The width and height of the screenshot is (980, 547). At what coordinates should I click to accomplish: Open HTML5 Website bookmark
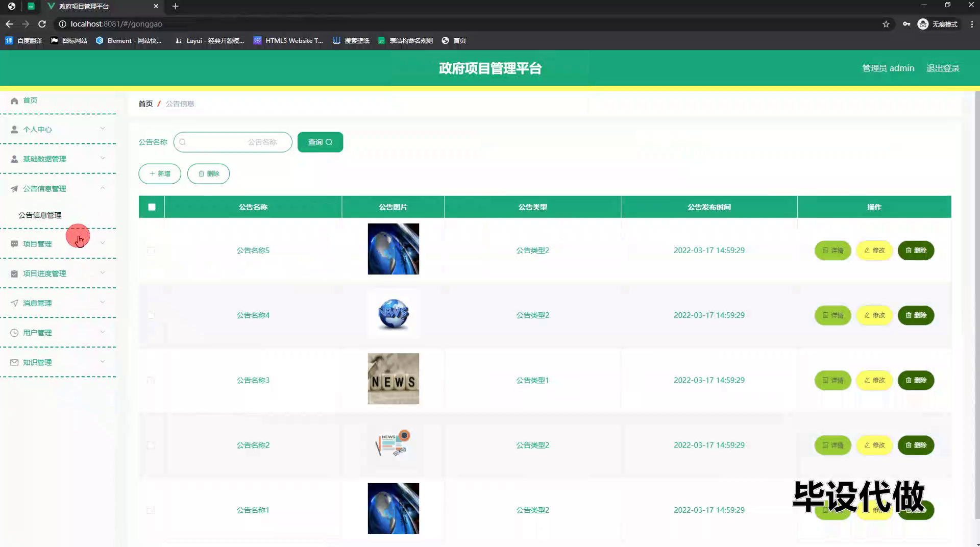pyautogui.click(x=288, y=40)
